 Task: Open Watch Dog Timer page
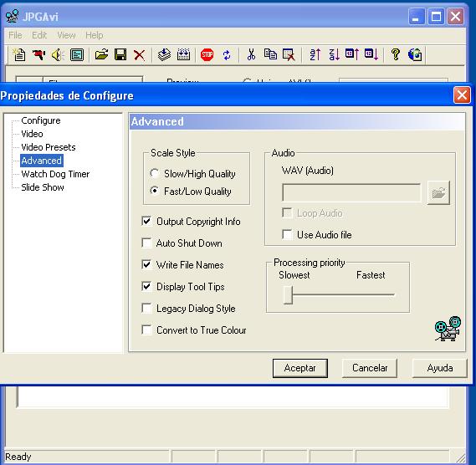point(55,174)
